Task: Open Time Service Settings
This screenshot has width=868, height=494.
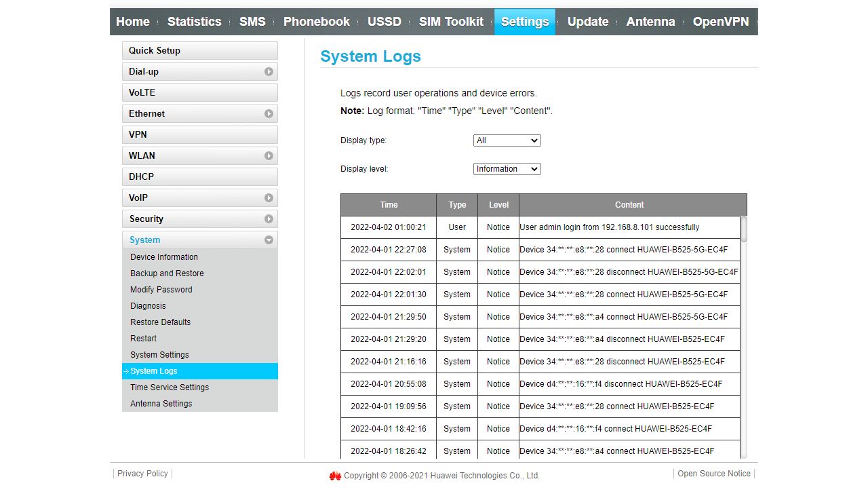Action: [170, 387]
